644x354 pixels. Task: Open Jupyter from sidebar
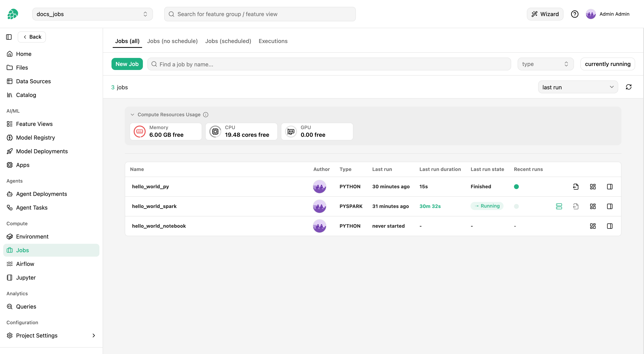coord(26,278)
